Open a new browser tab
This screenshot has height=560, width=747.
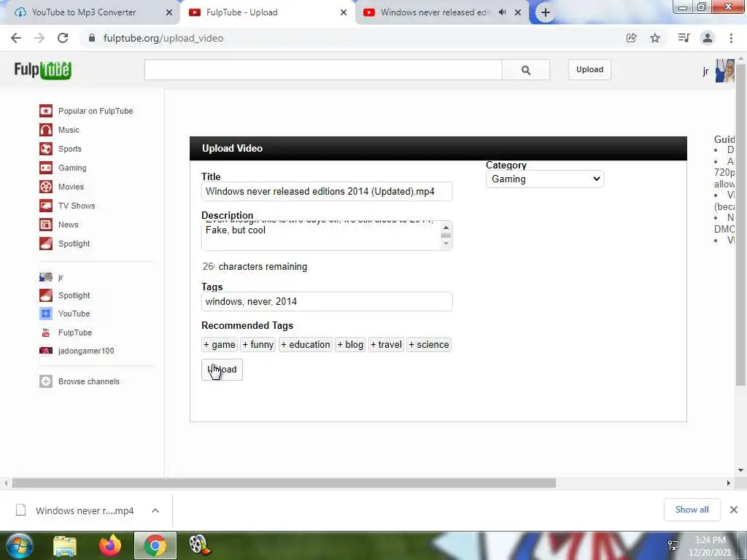tap(546, 13)
